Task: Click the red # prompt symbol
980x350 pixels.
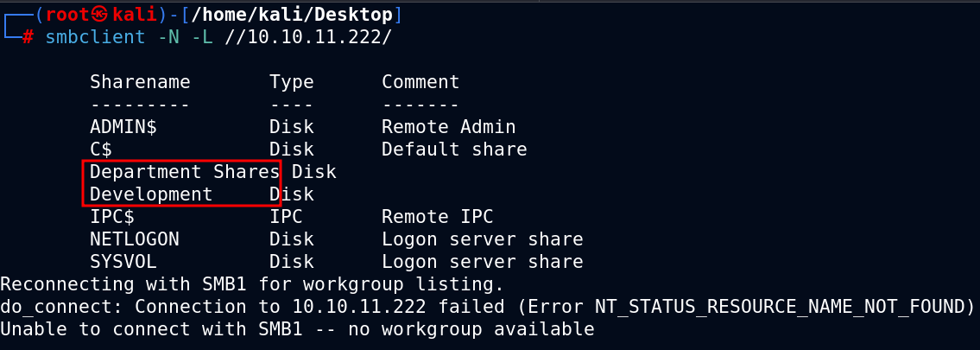Action: pyautogui.click(x=28, y=37)
